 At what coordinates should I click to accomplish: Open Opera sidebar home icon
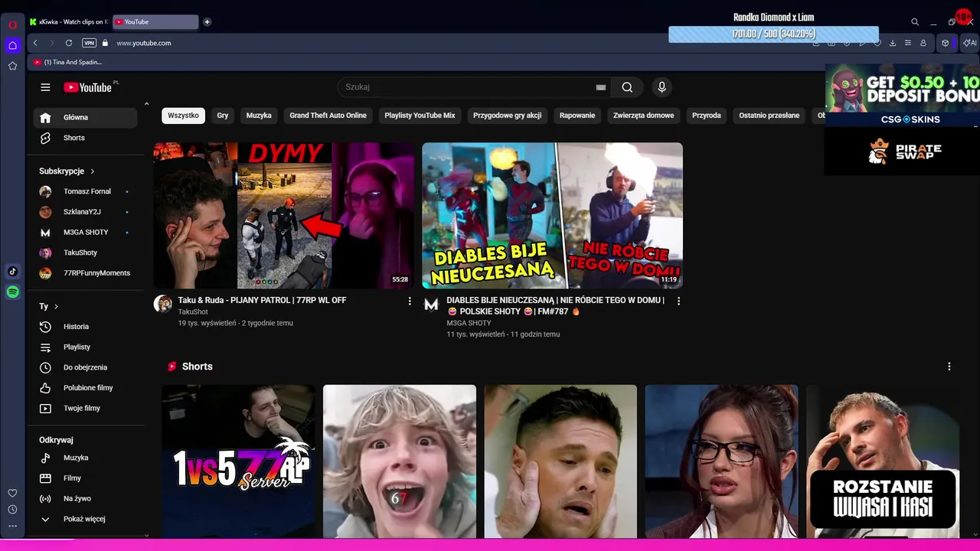(12, 45)
